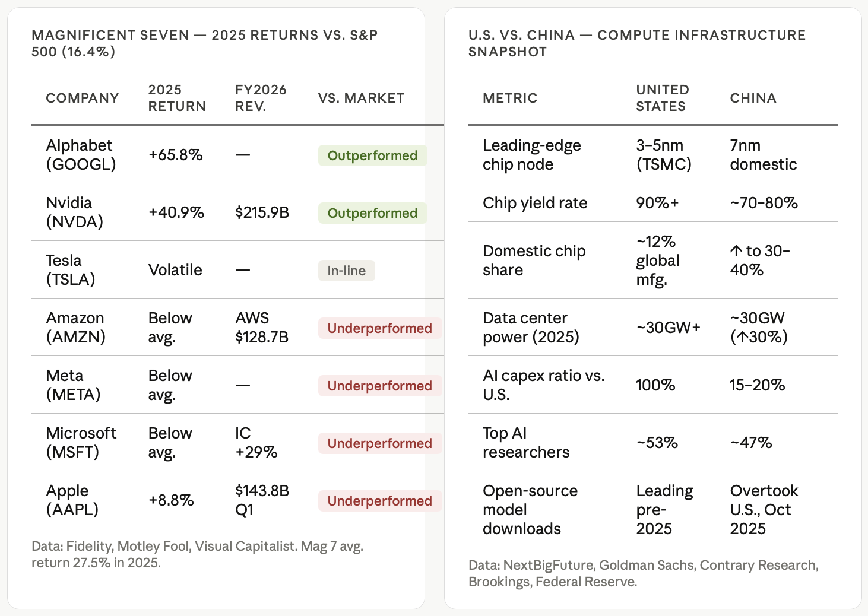The width and height of the screenshot is (868, 616).
Task: Select the Top AI researchers metric cell
Action: click(525, 443)
